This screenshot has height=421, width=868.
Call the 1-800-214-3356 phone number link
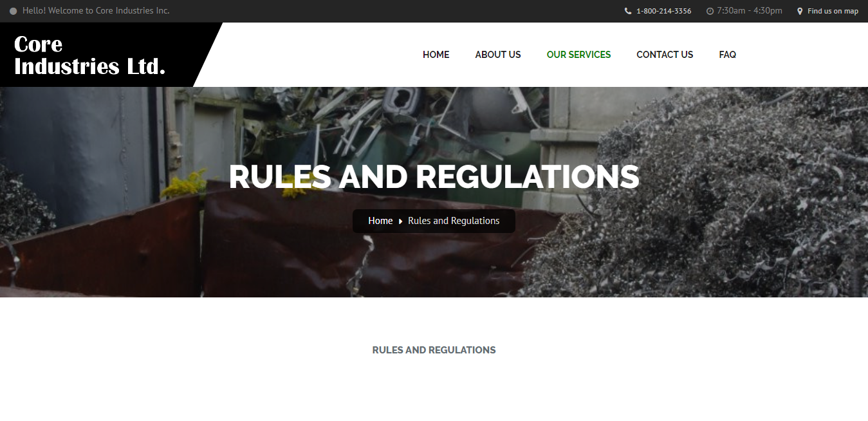[663, 11]
